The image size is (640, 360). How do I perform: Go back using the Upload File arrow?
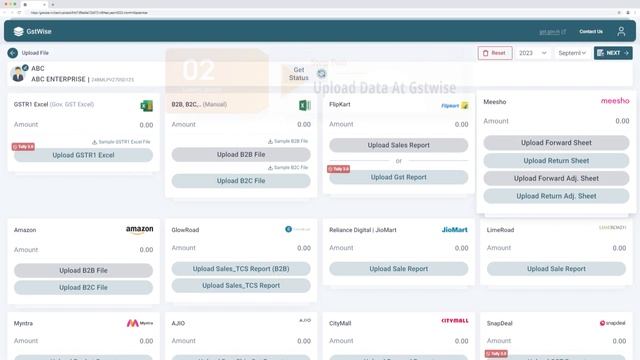pyautogui.click(x=13, y=53)
